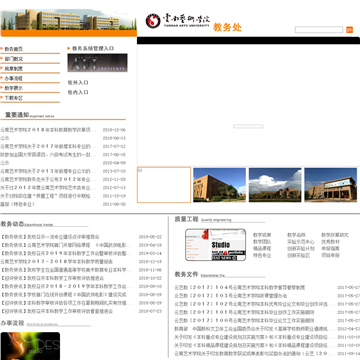The width and height of the screenshot is (360, 360).
Task: Open the notice dated 2017-06-05
Action: pos(48,155)
